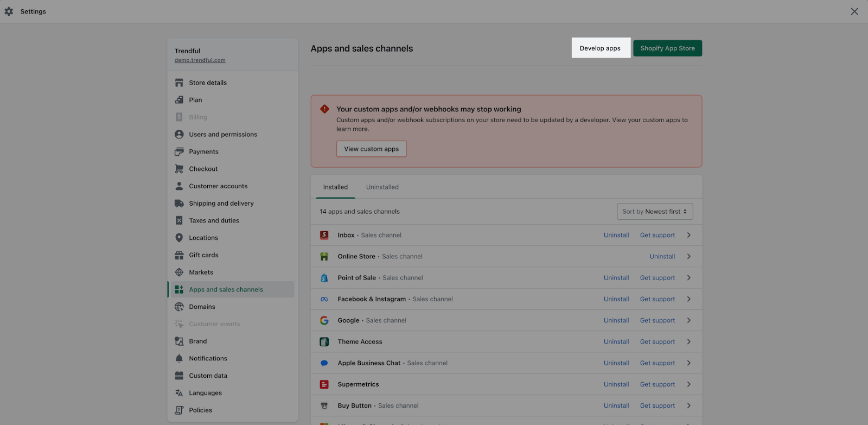The image size is (868, 425).
Task: Uninstall Facebook & Instagram channel
Action: point(616,299)
